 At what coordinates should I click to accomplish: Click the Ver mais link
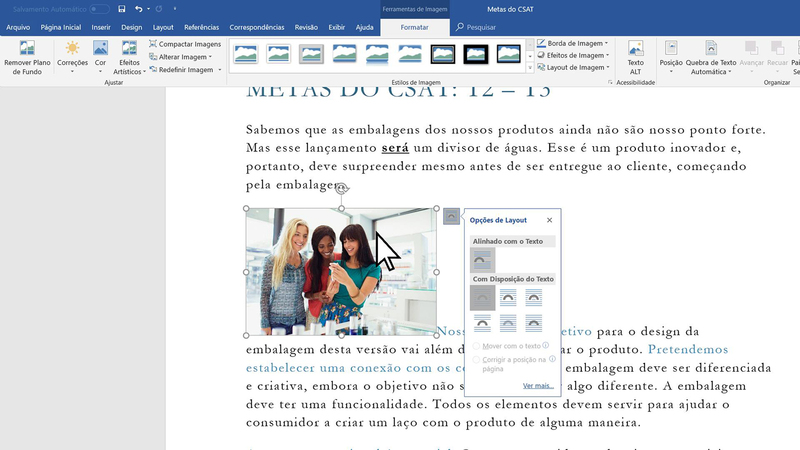point(537,385)
